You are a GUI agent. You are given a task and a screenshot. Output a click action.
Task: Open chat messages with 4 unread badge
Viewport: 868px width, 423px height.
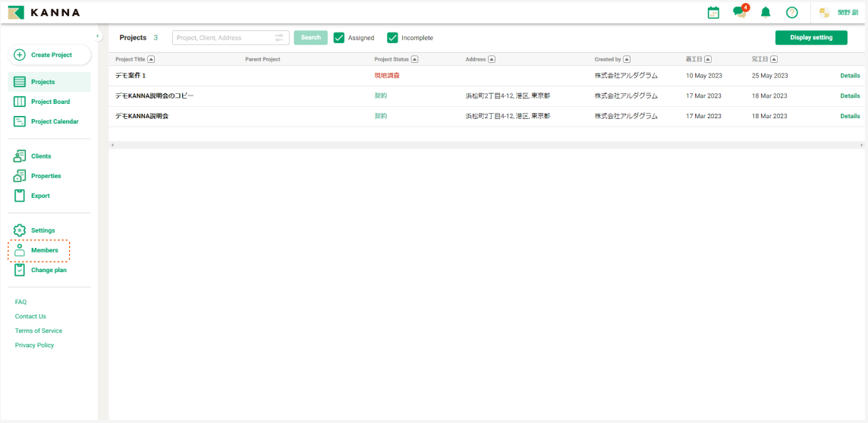(739, 12)
